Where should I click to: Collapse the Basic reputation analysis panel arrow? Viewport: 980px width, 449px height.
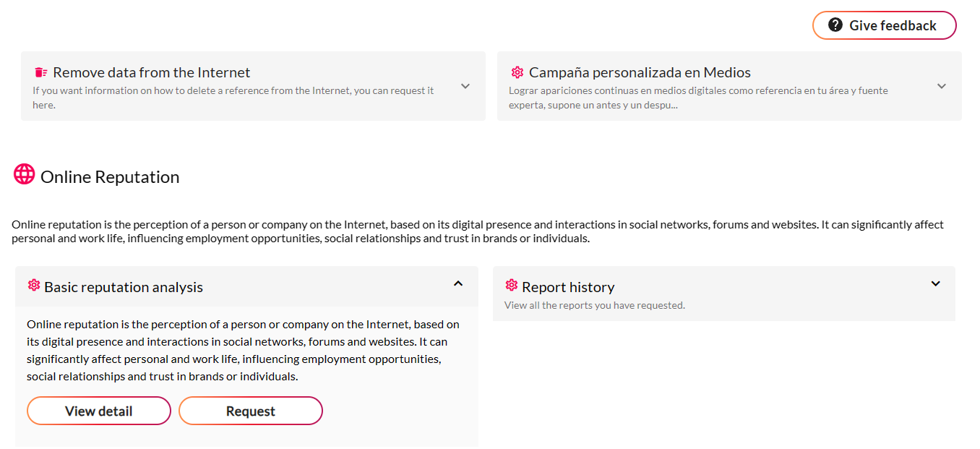point(458,283)
